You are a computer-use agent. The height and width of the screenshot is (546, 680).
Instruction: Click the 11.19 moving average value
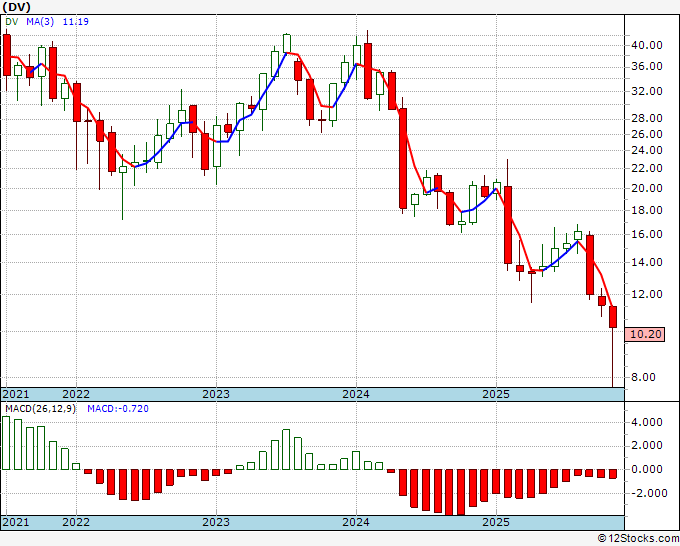click(75, 21)
